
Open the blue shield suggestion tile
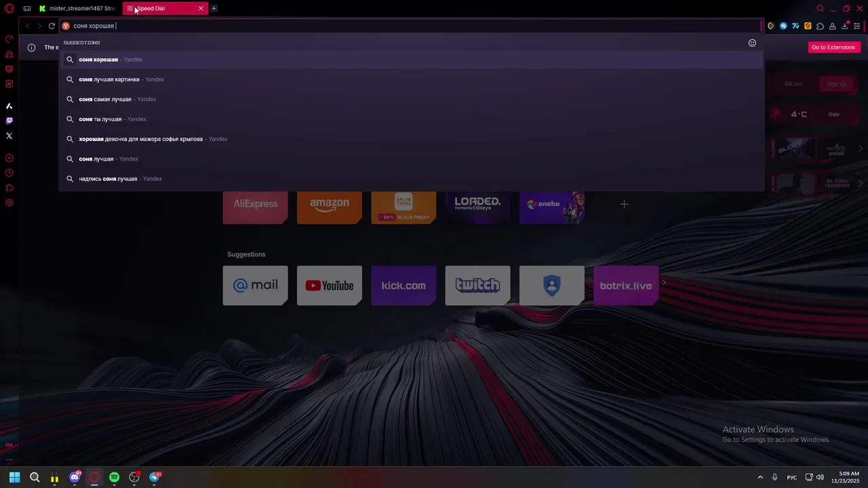[552, 285]
